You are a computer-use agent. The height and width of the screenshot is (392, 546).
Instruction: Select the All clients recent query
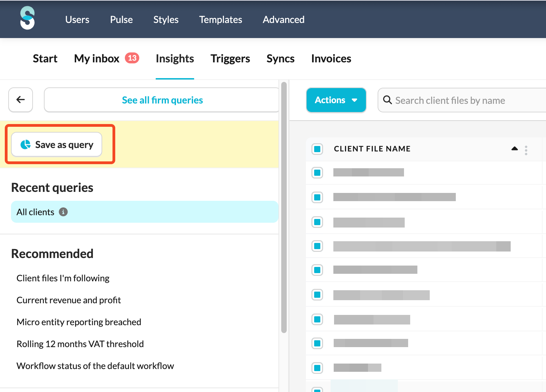coord(144,212)
